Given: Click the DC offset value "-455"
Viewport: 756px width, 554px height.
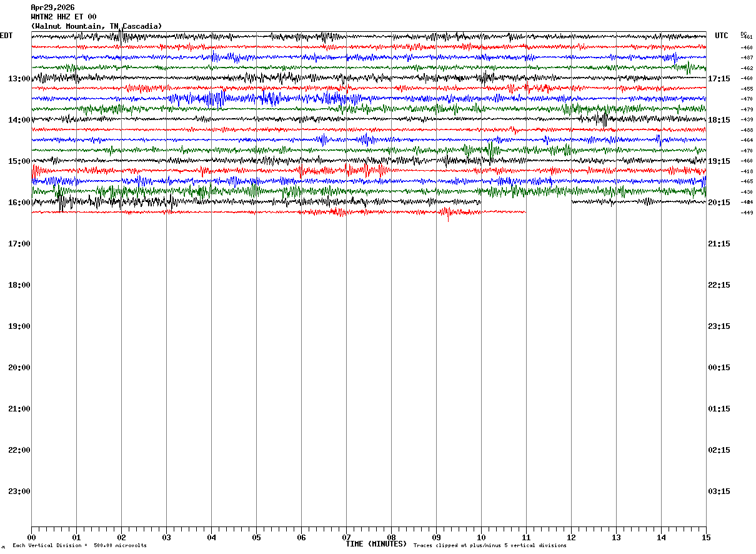Looking at the screenshot, I should tap(747, 89).
